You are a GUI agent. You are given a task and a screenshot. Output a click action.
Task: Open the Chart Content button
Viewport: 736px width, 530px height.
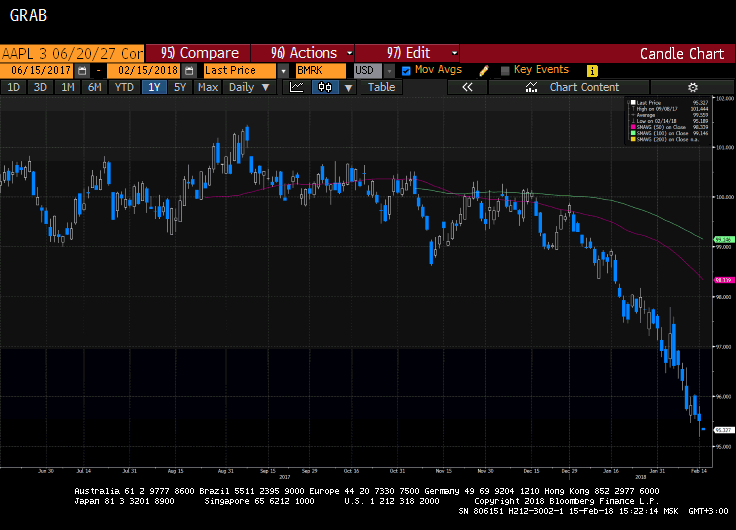[x=569, y=87]
